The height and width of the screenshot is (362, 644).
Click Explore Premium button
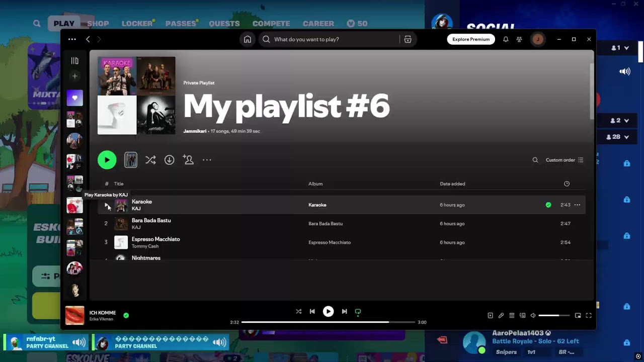coord(471,39)
